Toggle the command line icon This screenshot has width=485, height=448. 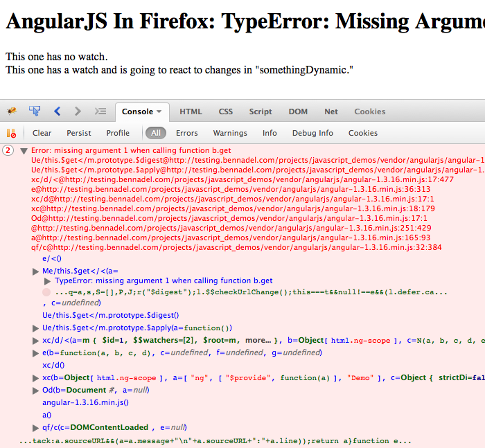point(100,111)
